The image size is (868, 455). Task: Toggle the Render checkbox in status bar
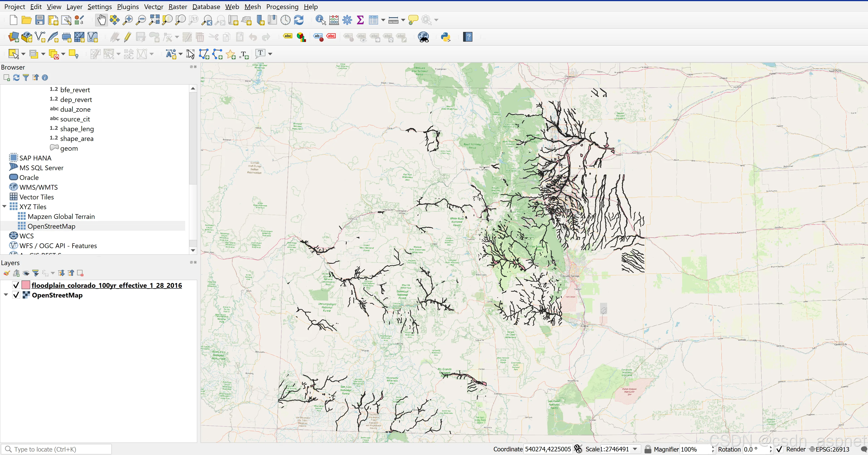[779, 449]
